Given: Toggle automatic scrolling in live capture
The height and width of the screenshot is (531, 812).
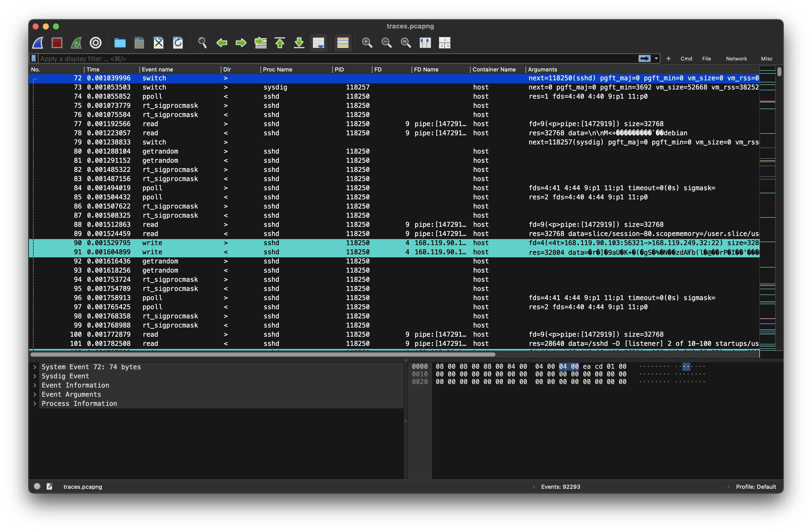Looking at the screenshot, I should pos(318,43).
